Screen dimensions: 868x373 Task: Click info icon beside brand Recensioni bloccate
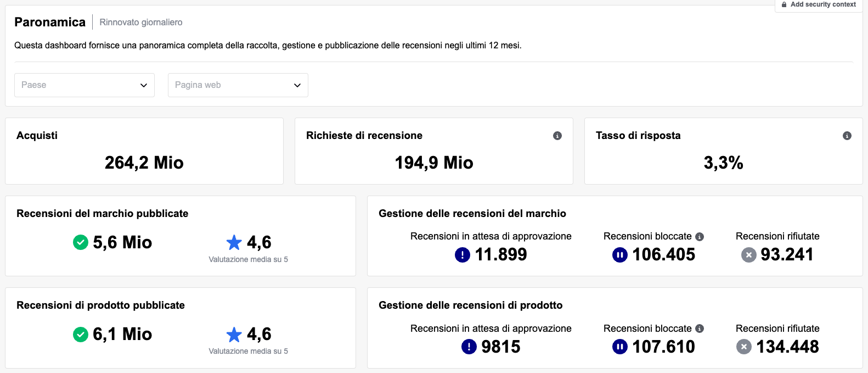coord(700,237)
